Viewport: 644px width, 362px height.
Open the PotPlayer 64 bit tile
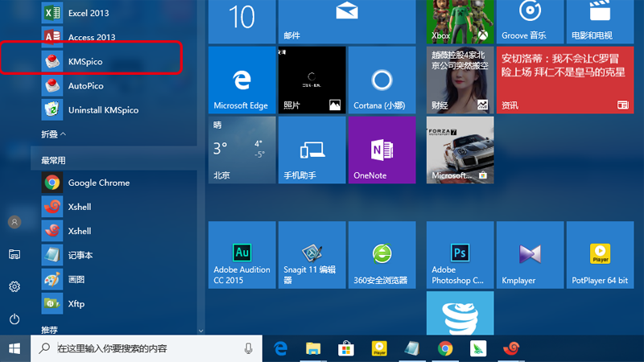599,254
